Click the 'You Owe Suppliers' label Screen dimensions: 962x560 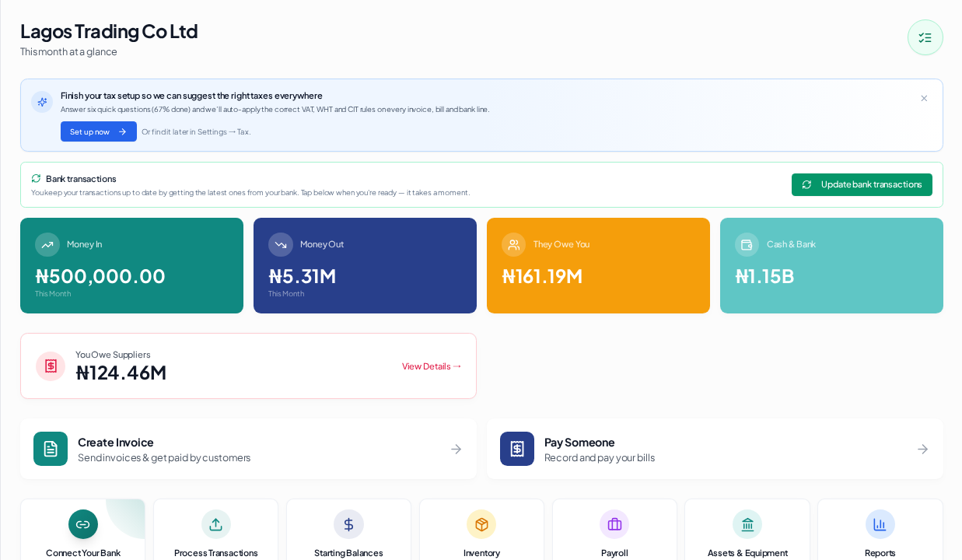coord(113,355)
